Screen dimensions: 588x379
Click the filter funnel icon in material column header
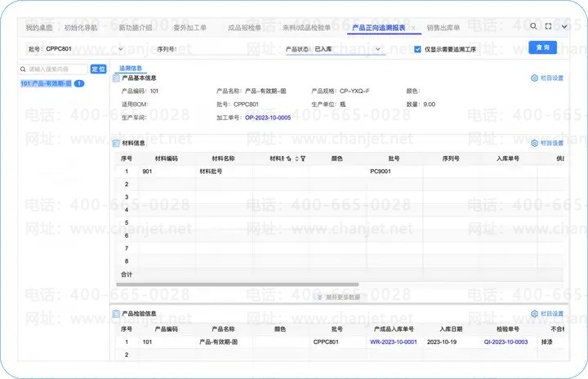tap(303, 158)
